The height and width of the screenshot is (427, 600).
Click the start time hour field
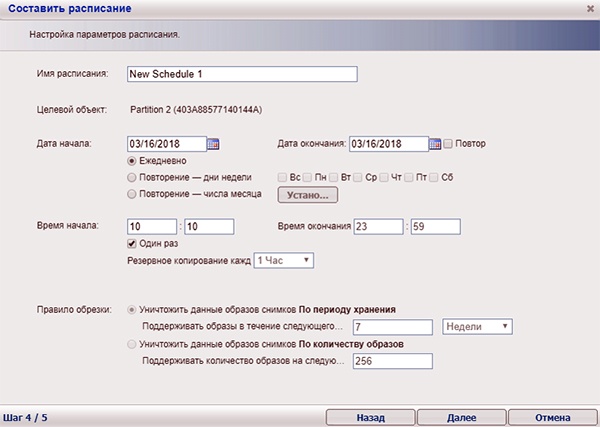(x=152, y=227)
